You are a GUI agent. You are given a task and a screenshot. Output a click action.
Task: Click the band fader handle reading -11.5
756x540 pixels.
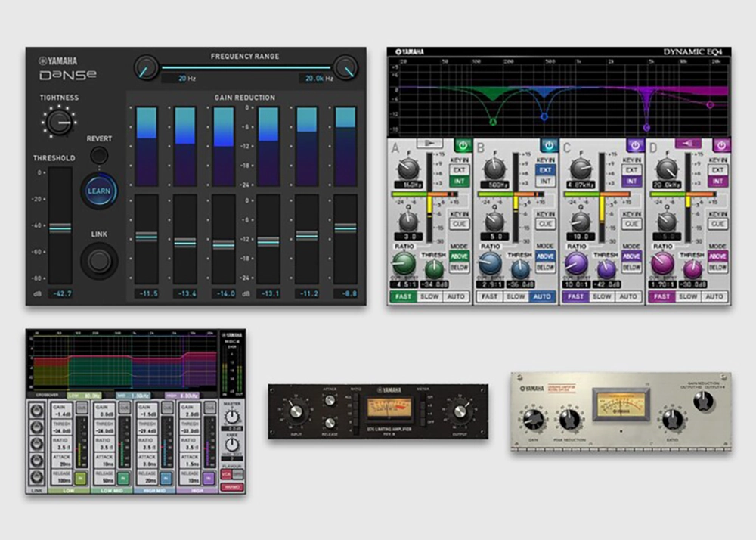147,236
